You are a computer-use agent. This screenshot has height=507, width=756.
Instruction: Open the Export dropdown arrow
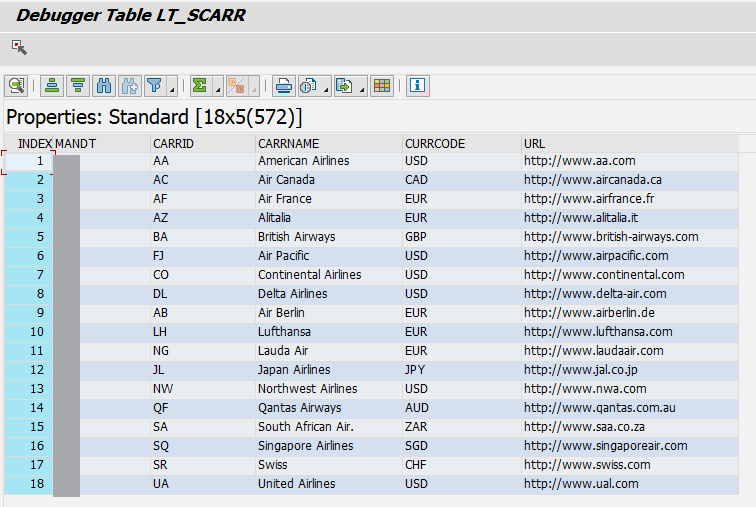[x=362, y=87]
